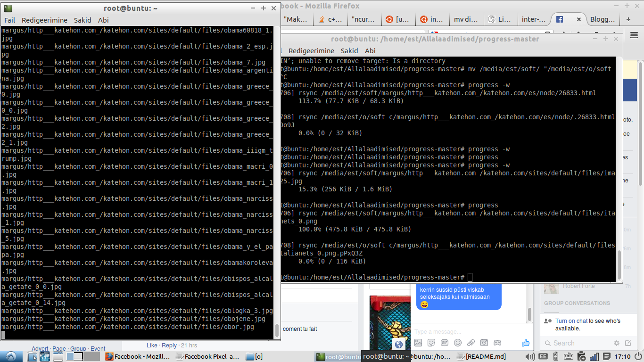Open the battery indicator in the tray
The image size is (644, 362).
coord(555,356)
